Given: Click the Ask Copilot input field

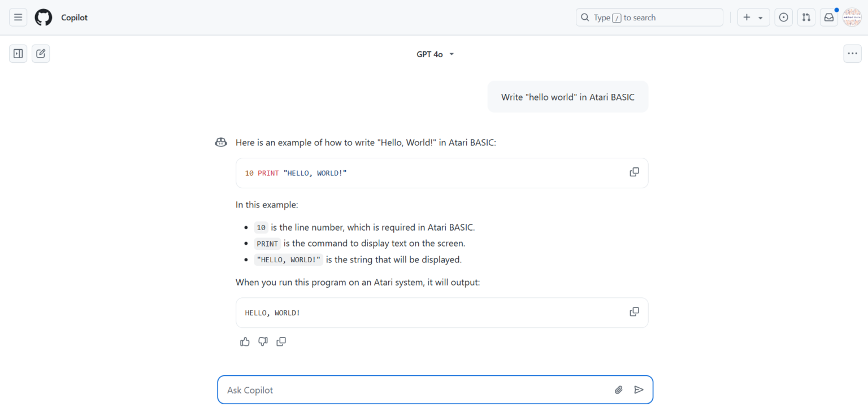Looking at the screenshot, I should [396, 390].
